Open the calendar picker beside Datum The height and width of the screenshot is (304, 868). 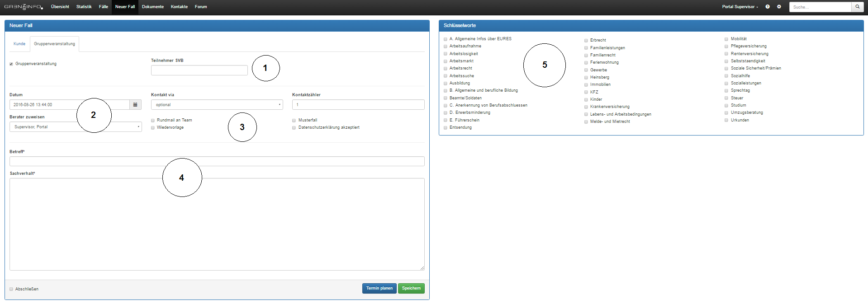(135, 105)
